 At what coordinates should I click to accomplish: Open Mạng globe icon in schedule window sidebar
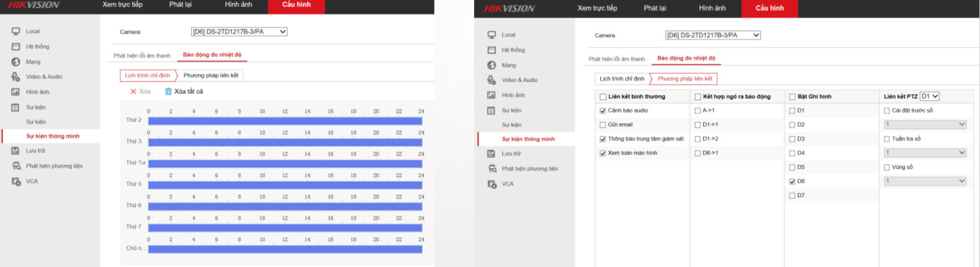point(16,62)
